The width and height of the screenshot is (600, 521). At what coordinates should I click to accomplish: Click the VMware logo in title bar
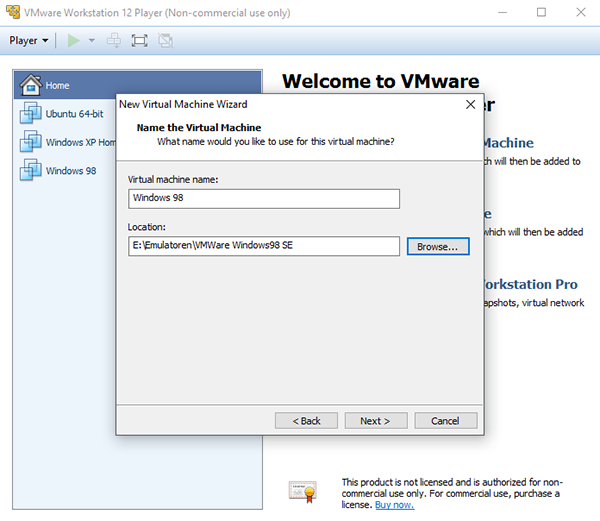13,13
